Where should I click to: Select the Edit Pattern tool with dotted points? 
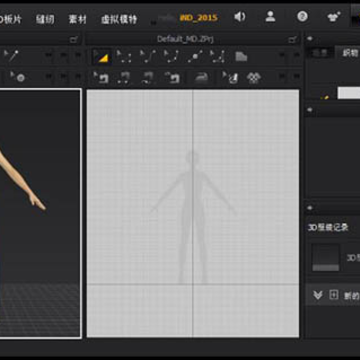click(124, 57)
